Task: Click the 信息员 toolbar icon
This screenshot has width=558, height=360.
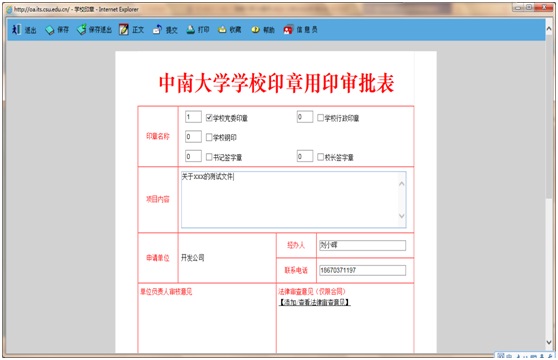Action: pyautogui.click(x=288, y=30)
